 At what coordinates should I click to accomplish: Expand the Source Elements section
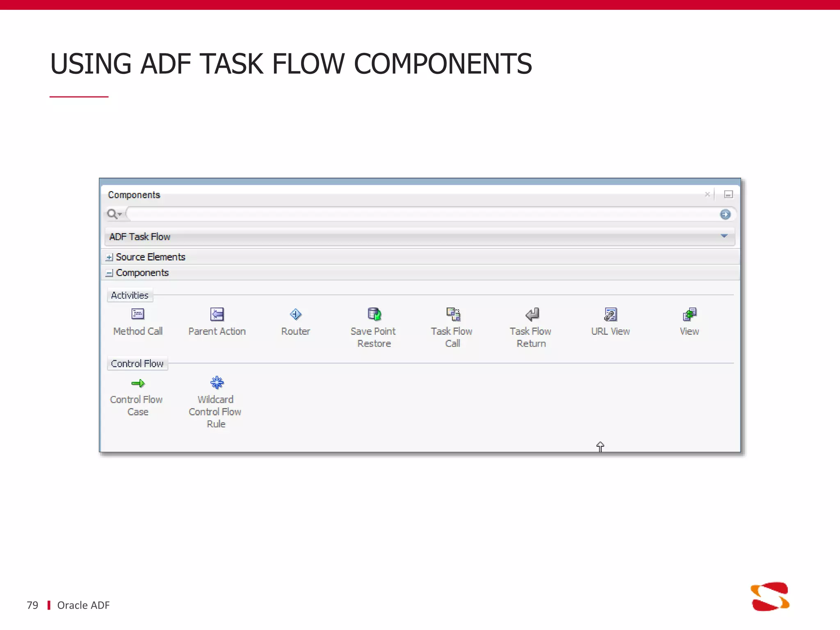pyautogui.click(x=109, y=257)
